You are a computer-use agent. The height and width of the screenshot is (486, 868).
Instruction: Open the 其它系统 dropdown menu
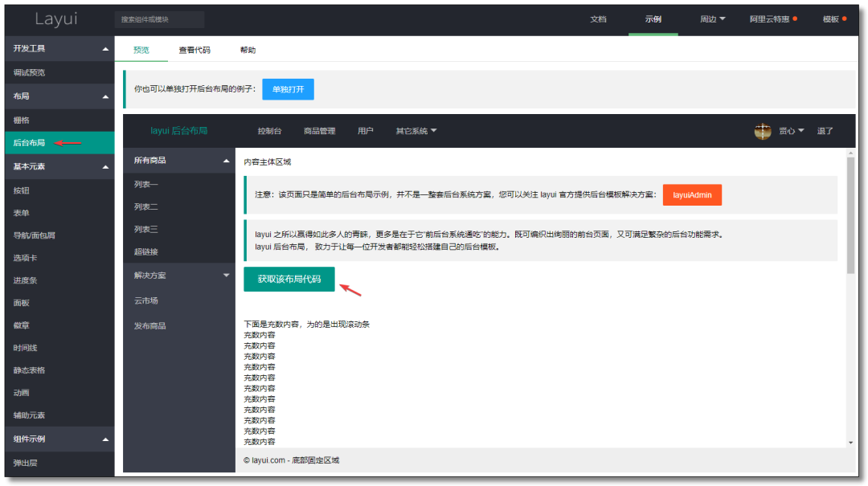point(416,131)
